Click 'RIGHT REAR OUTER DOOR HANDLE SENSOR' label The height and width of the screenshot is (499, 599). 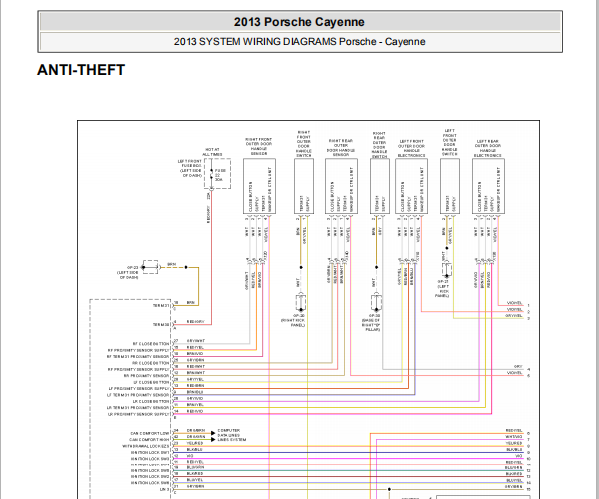click(x=341, y=147)
